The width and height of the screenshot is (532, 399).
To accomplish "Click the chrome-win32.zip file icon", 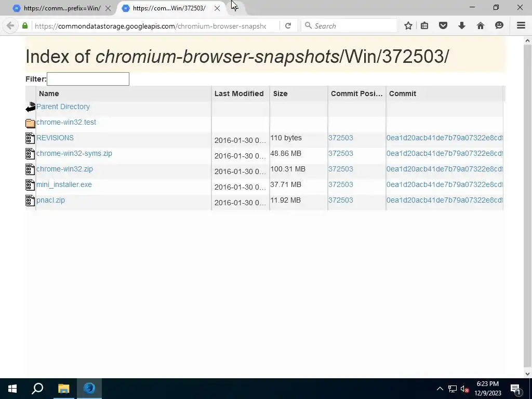I will click(30, 169).
